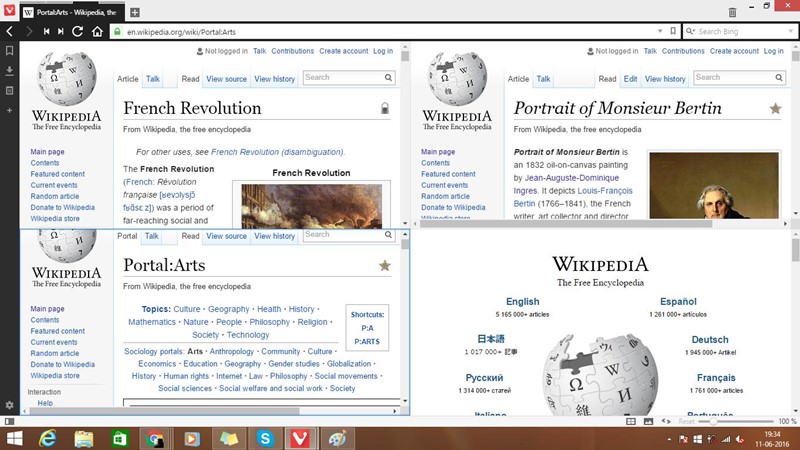Screen dimensions: 800x450
Task: Open File Explorer from the taskbar
Action: tap(84, 438)
